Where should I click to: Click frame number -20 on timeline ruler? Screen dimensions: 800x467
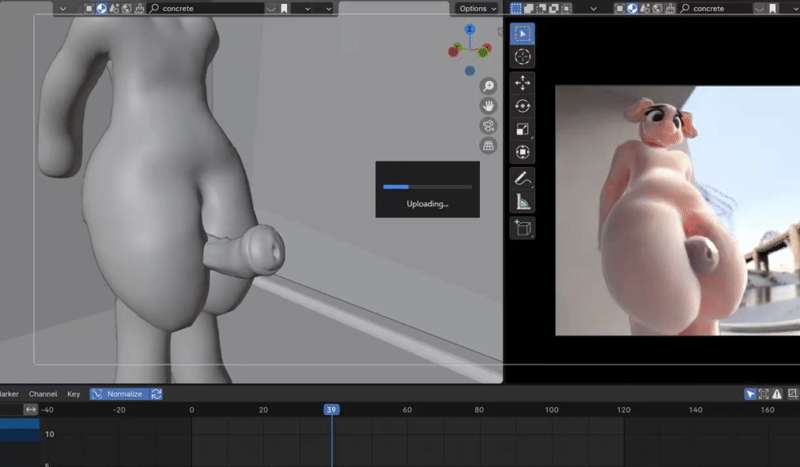tap(119, 410)
